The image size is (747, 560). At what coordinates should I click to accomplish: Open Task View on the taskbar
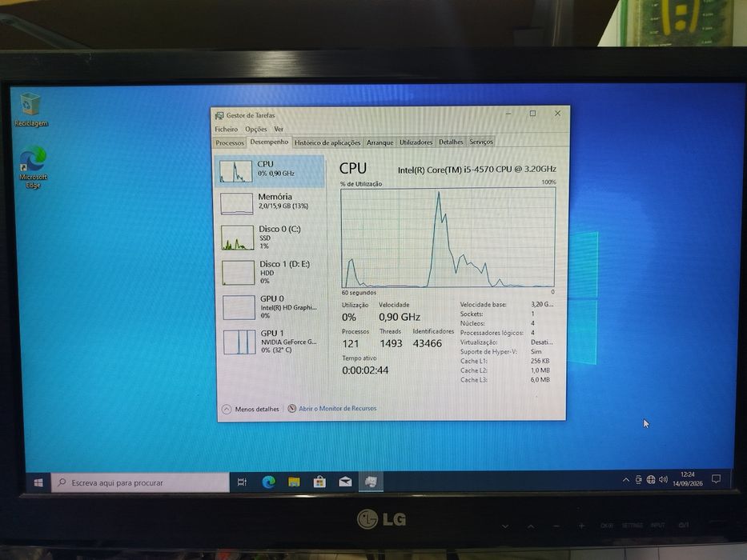(x=242, y=482)
